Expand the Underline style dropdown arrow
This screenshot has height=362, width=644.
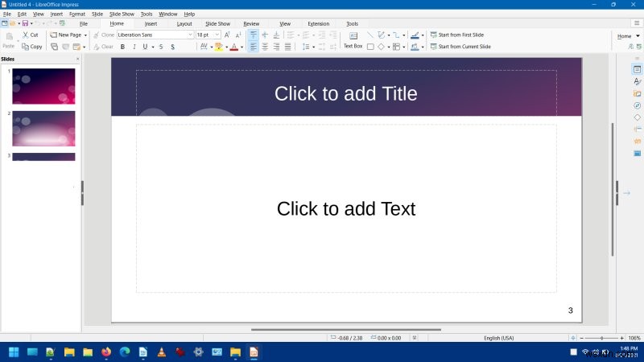click(x=153, y=47)
